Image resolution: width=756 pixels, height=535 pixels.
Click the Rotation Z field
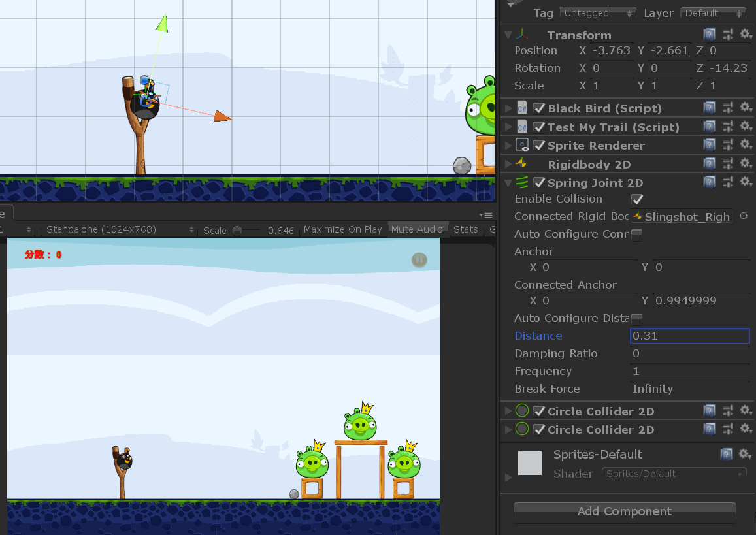point(728,68)
